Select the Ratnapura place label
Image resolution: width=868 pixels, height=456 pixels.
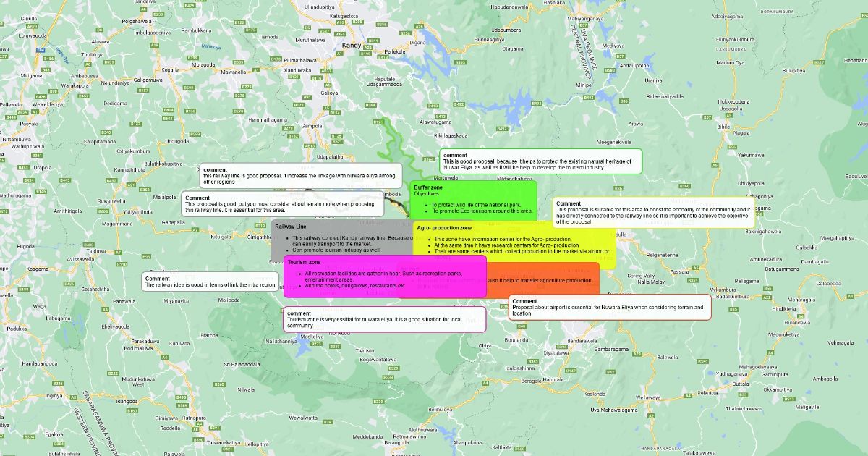pos(193,418)
